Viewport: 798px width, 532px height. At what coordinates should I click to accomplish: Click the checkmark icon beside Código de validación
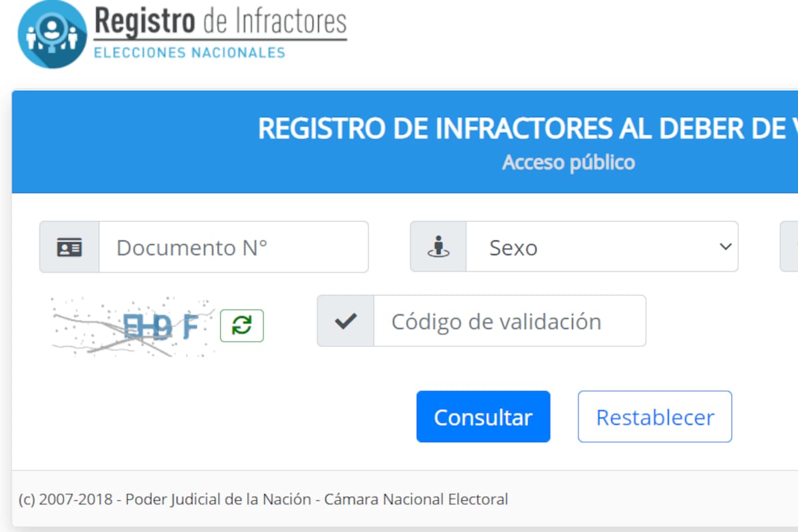point(344,321)
